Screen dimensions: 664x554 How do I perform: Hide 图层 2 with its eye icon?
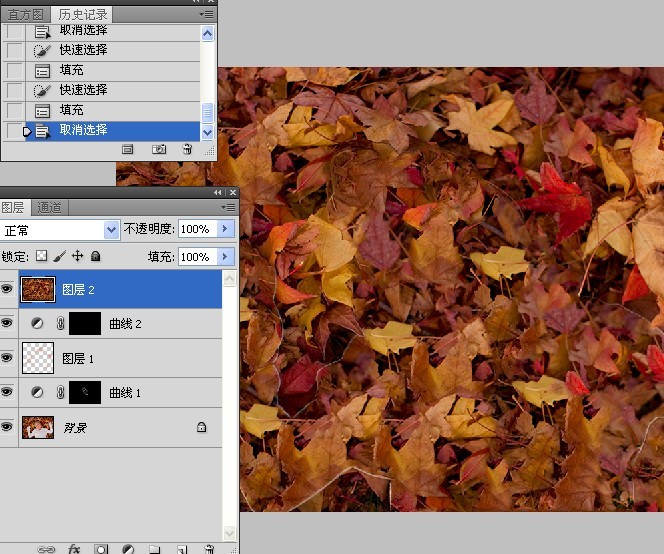pos(6,289)
